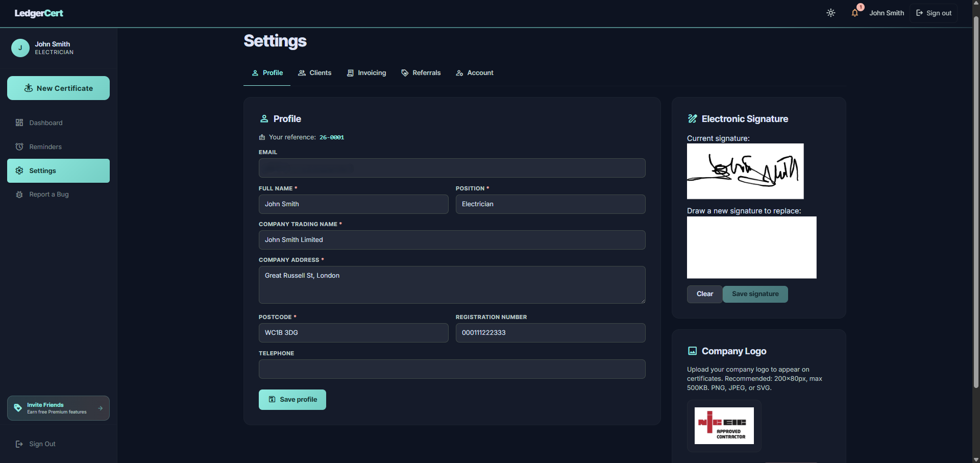Viewport: 980px width, 463px height.
Task: Click the John Smith avatar circle
Action: point(20,47)
